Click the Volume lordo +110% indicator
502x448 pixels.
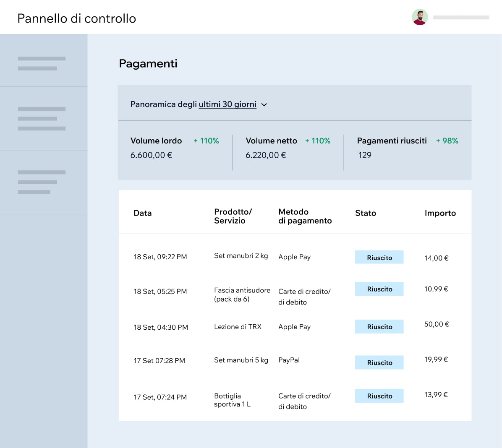click(206, 141)
